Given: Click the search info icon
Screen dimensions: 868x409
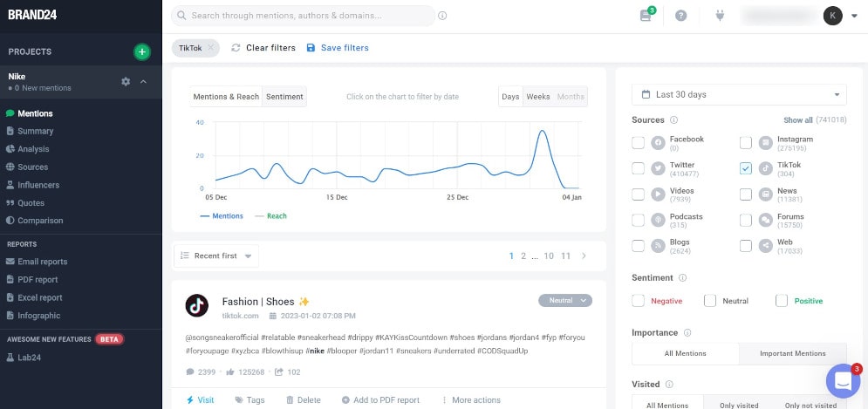Looking at the screenshot, I should [442, 16].
